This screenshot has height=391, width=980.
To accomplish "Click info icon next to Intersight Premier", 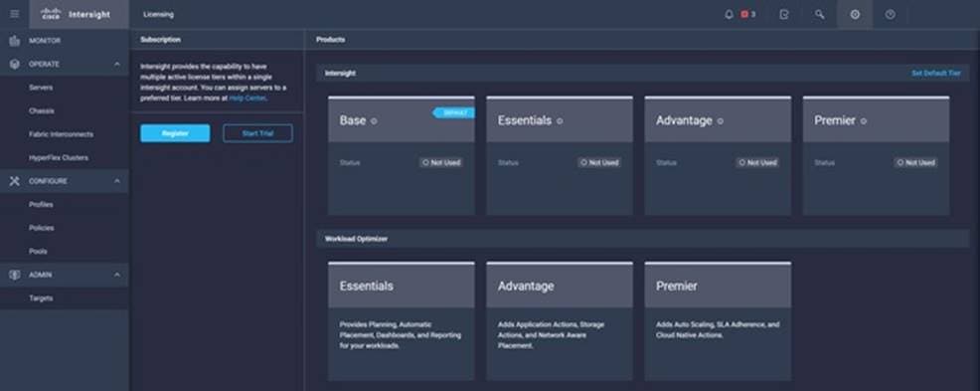I will click(x=863, y=121).
